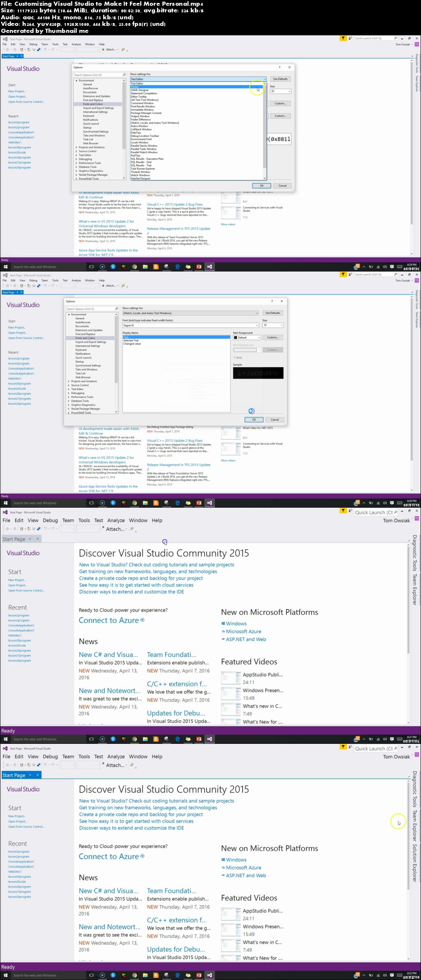This screenshot has height=980, width=421.
Task: Click the Navigate Backward icon in third frame toolbar
Action: tap(7, 529)
